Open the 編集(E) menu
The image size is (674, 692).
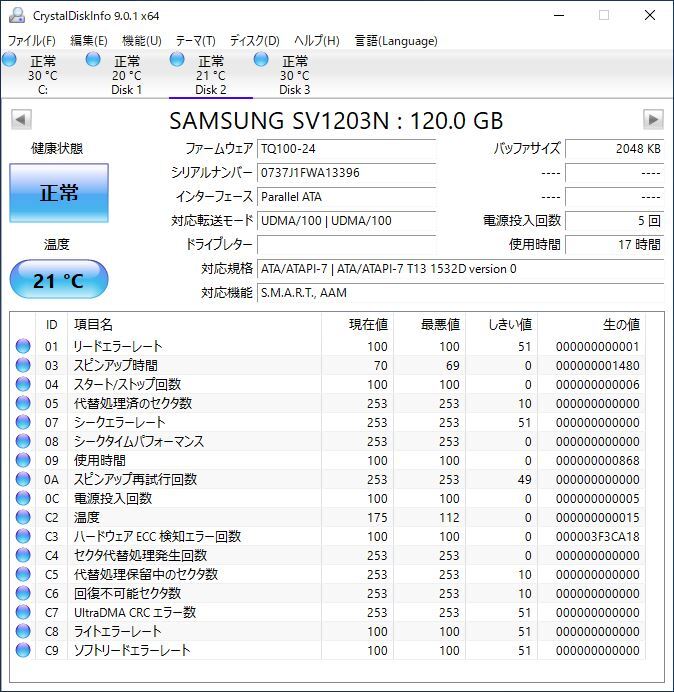[89, 41]
